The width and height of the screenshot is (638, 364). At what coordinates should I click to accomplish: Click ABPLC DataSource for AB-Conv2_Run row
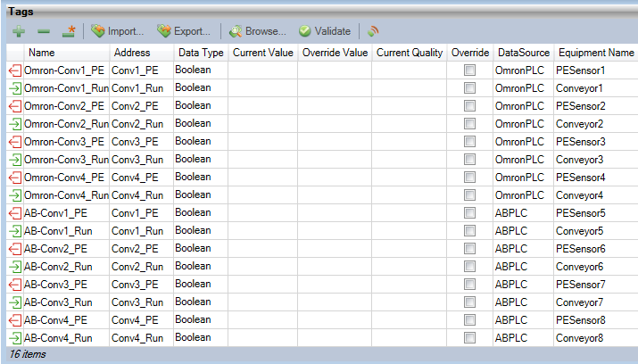click(x=511, y=267)
